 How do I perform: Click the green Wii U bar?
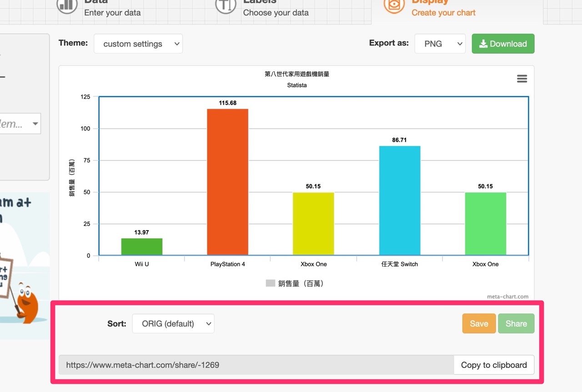tap(142, 246)
